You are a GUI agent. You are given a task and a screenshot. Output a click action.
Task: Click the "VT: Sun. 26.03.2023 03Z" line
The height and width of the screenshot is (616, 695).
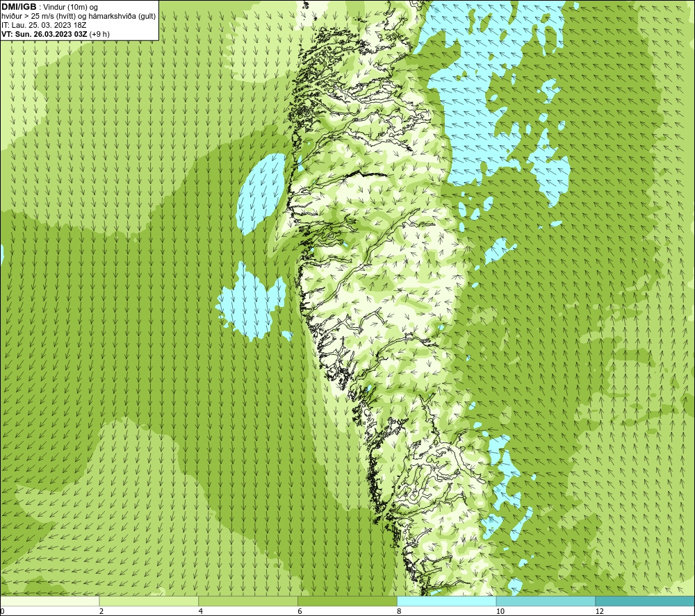[44, 34]
